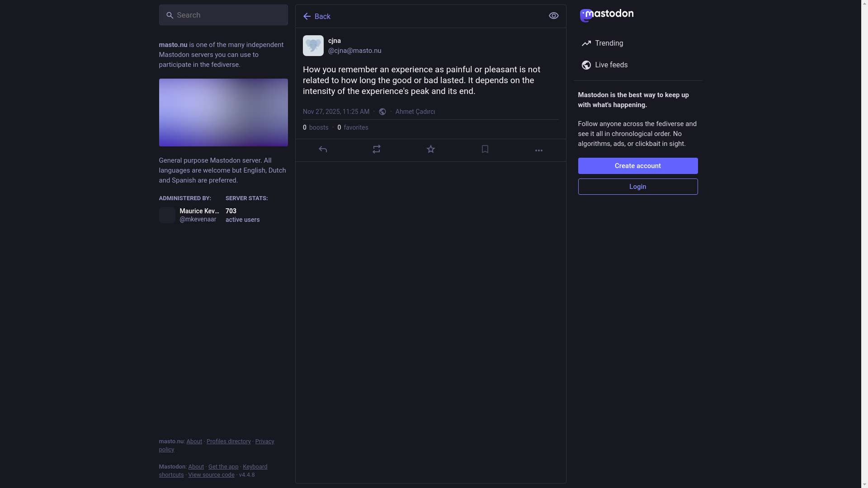
Task: Go back with the Back arrow
Action: [317, 16]
